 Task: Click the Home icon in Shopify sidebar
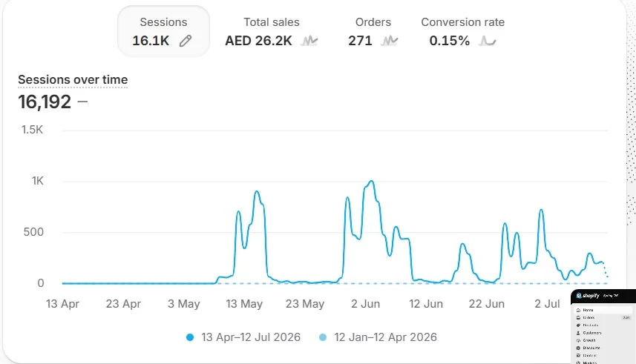tap(578, 310)
